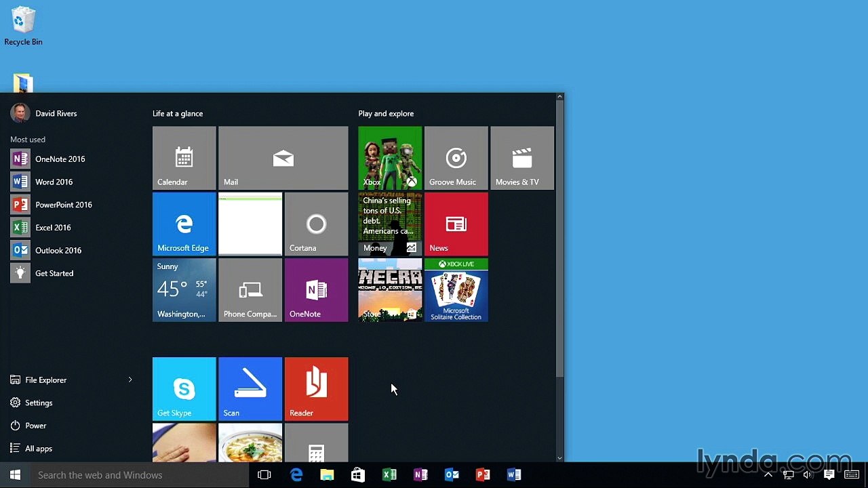Launch the Reader tile
868x488 pixels.
[317, 389]
